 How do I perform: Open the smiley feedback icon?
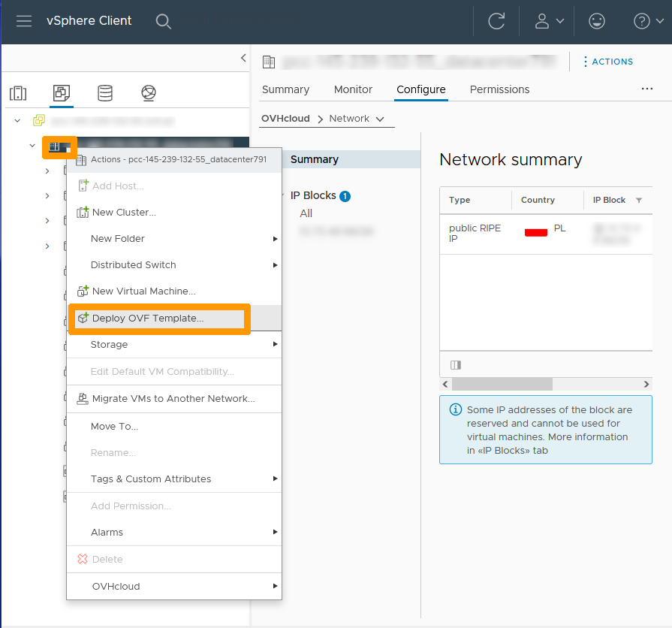[597, 21]
